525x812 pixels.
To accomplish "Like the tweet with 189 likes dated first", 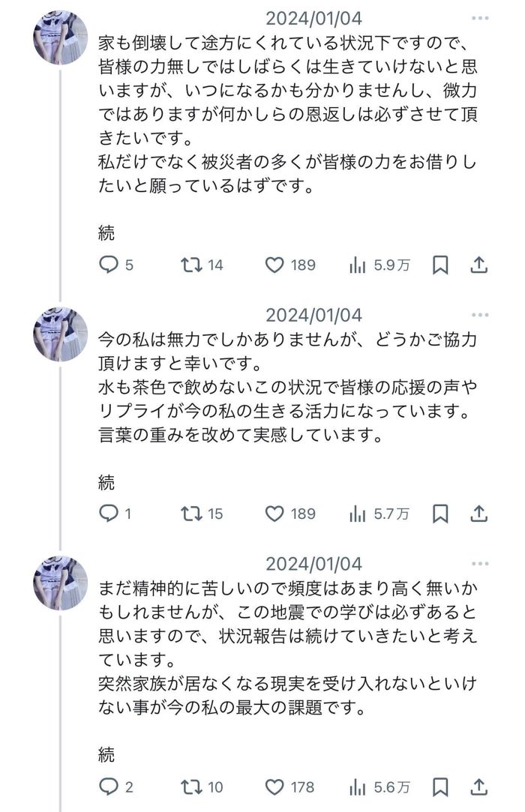I will click(x=277, y=264).
